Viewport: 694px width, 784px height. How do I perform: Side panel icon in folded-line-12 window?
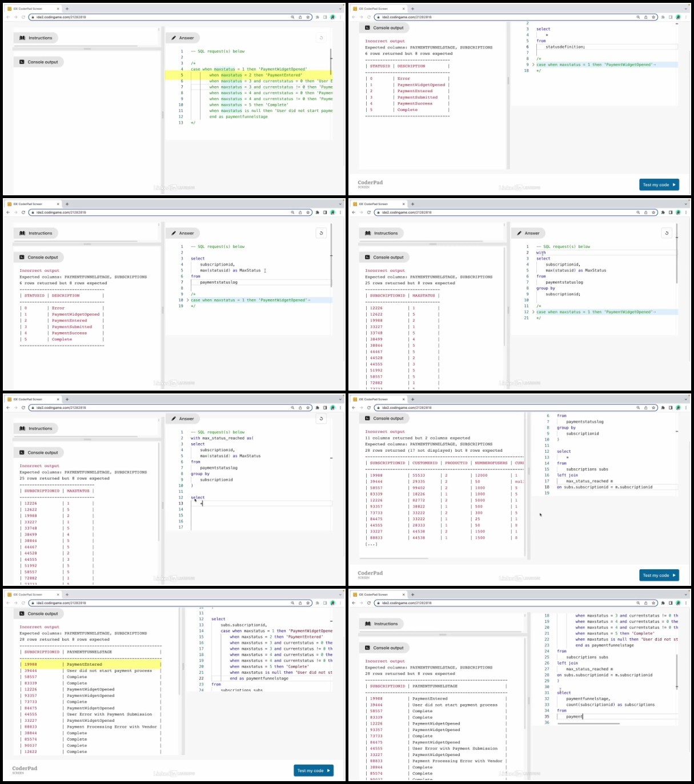point(671,212)
